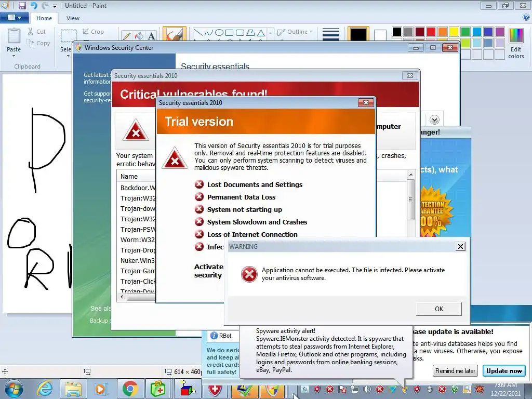Click 'System not starting up' entry
This screenshot has width=532, height=399.
pyautogui.click(x=245, y=210)
